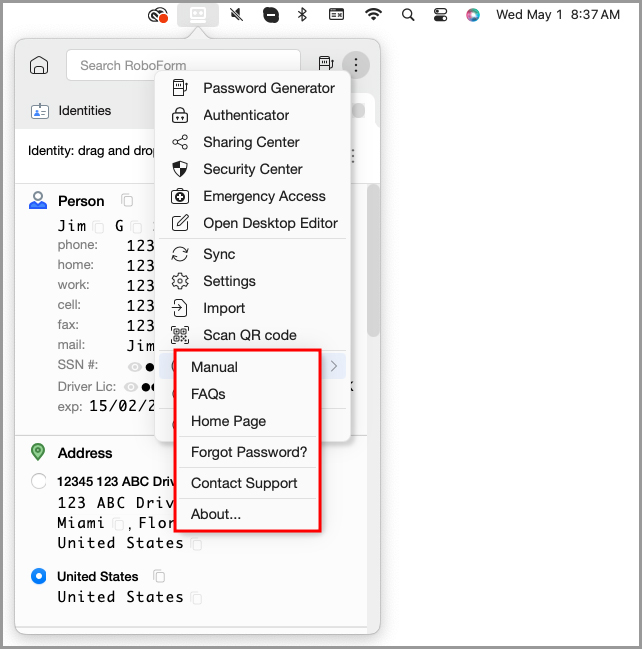
Task: Open the Bluetooth menu bar icon
Action: click(x=302, y=15)
